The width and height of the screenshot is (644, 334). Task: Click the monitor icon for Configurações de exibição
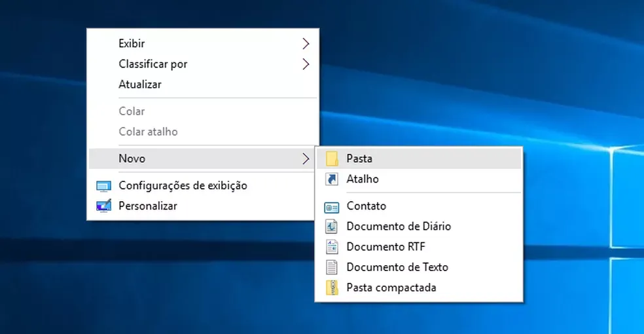(103, 186)
